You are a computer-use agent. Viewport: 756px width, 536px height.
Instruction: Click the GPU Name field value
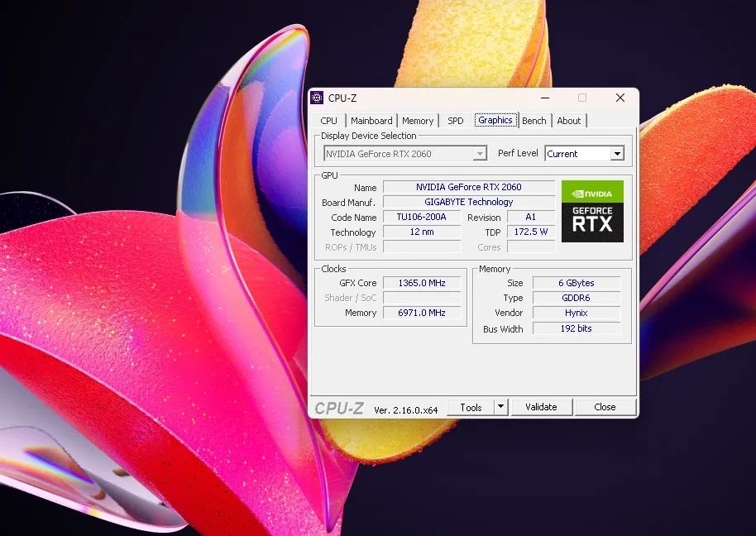click(469, 187)
